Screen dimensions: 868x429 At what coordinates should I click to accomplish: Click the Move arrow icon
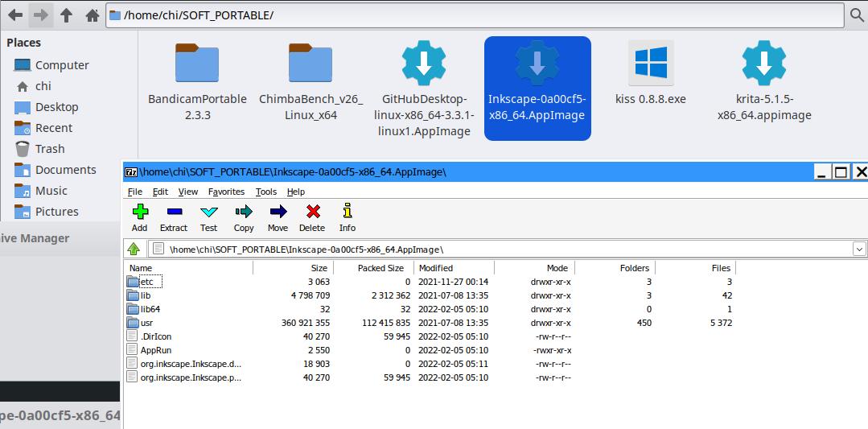point(278,212)
